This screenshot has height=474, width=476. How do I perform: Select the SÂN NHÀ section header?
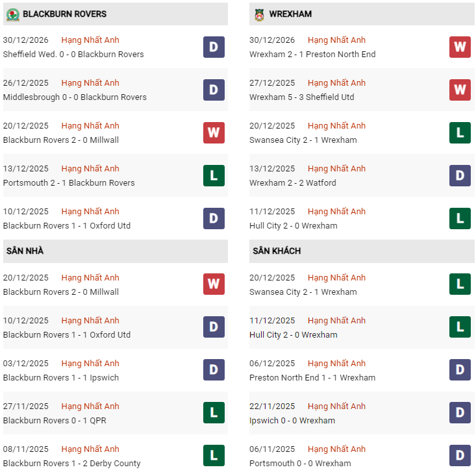click(25, 251)
